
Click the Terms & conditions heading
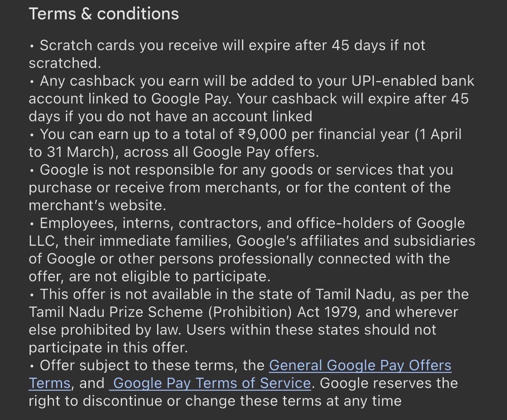coord(104,14)
